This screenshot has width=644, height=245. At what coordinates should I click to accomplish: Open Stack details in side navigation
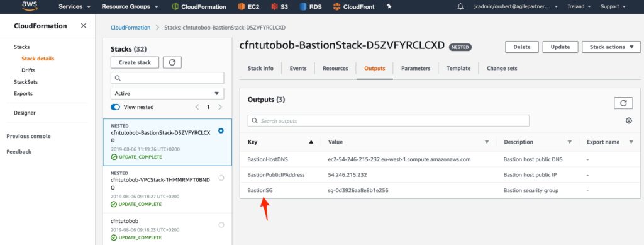(x=38, y=59)
